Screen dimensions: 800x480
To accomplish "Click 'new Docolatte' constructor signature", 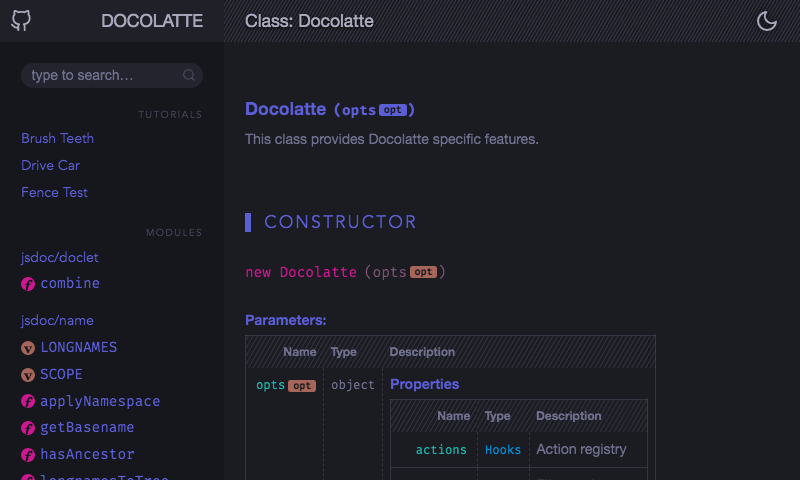I will click(301, 272).
